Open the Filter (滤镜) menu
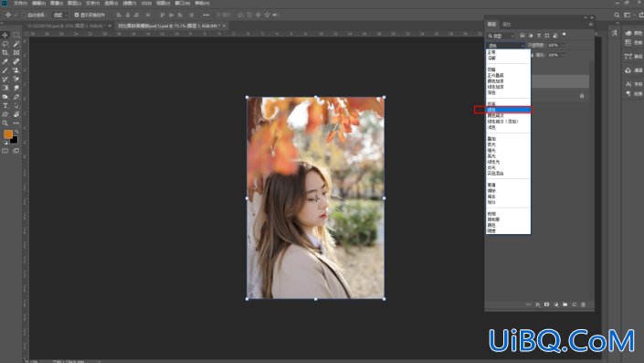The width and height of the screenshot is (644, 363). (130, 3)
